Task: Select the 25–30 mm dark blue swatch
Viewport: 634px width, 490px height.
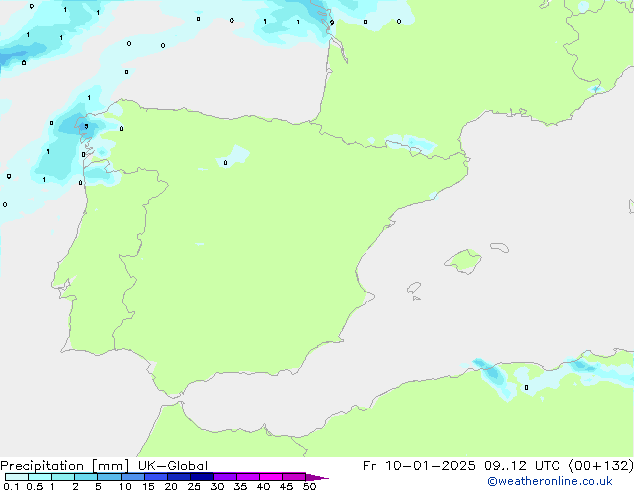Action: click(x=202, y=477)
